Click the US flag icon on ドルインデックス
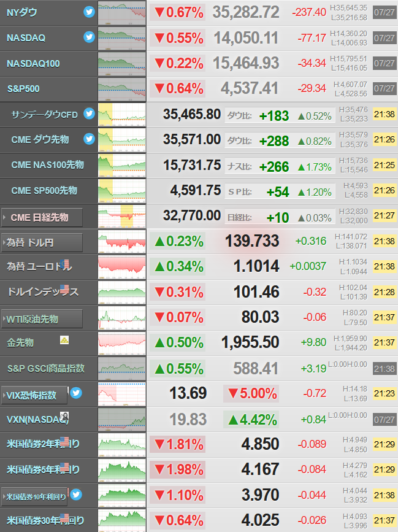Image resolution: width=398 pixels, height=532 pixels. tap(64, 290)
